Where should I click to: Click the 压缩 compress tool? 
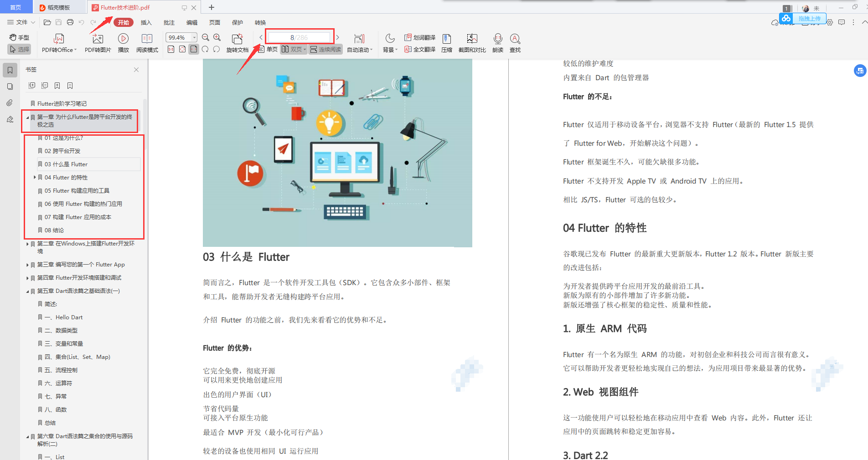point(447,43)
